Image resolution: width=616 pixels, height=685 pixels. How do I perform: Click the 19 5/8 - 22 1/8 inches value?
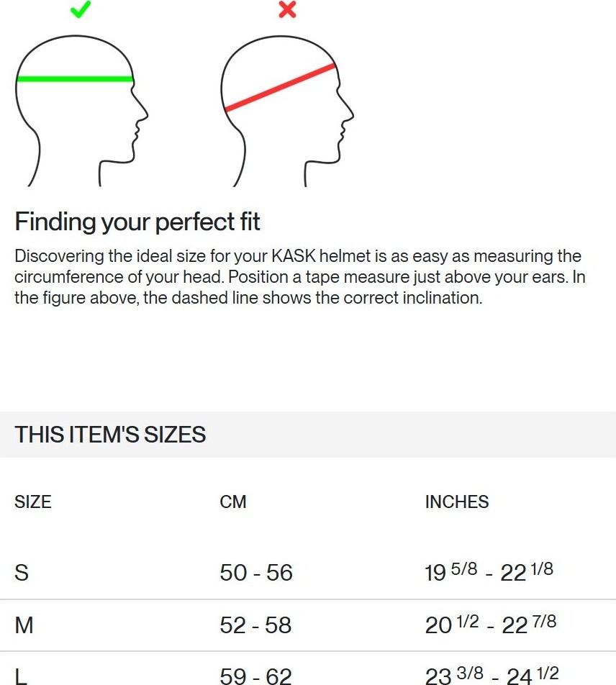pyautogui.click(x=489, y=572)
